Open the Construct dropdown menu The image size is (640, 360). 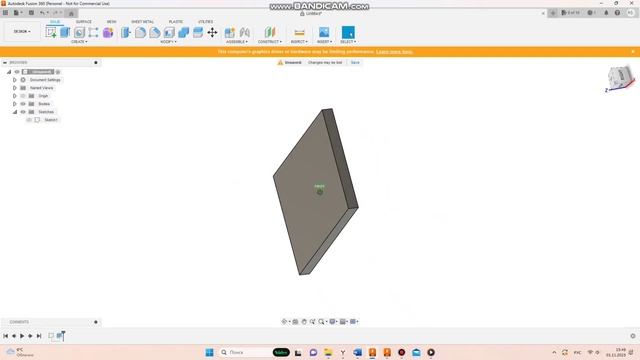tap(270, 42)
